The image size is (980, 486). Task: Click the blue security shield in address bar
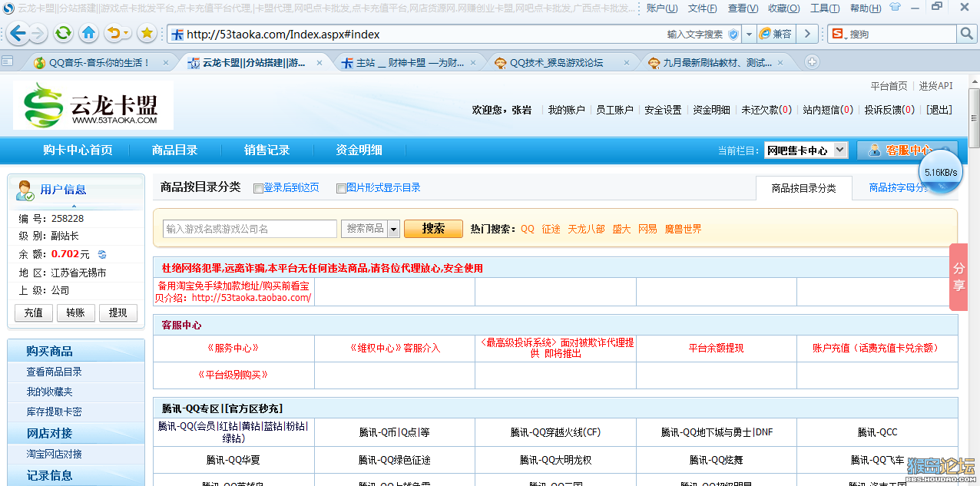733,35
